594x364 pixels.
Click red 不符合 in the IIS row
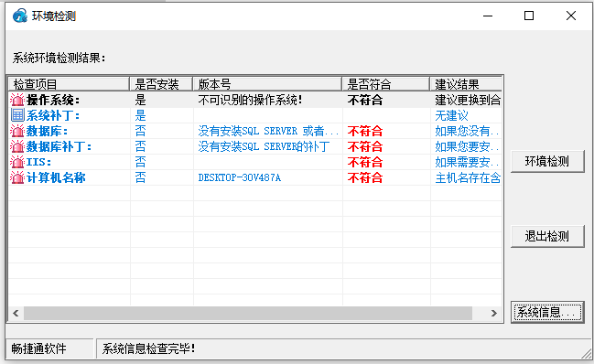click(x=365, y=162)
